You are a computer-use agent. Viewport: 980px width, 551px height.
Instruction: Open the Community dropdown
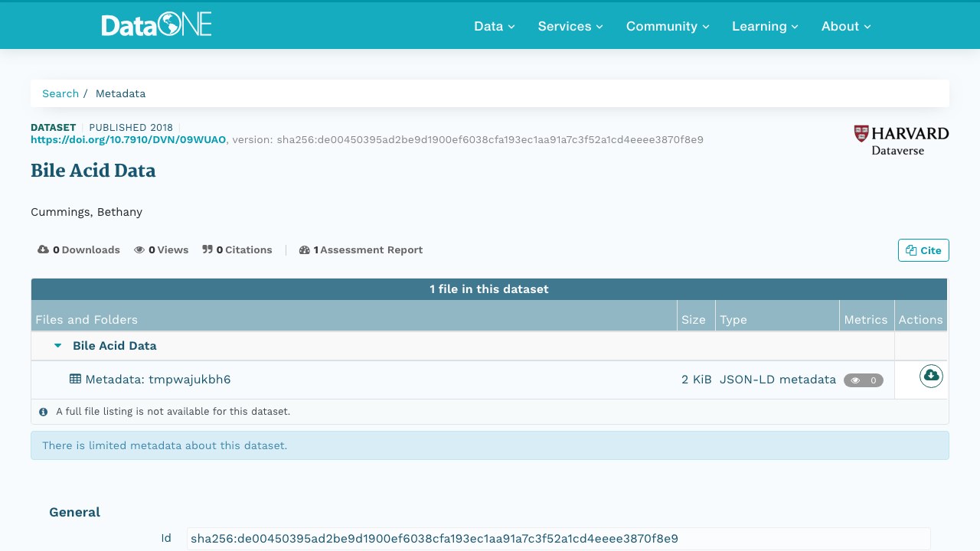coord(668,26)
